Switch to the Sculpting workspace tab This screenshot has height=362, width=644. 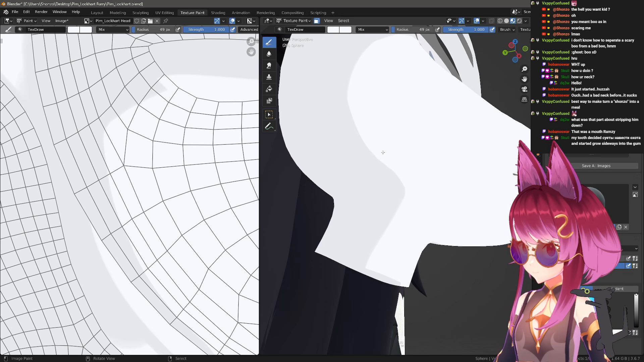(x=141, y=13)
